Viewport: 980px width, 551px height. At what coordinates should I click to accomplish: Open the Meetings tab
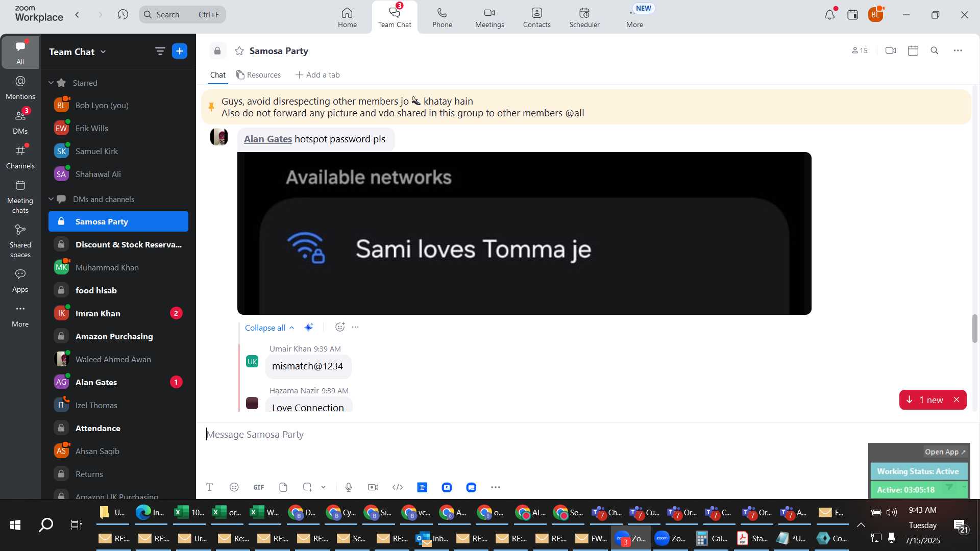(489, 17)
